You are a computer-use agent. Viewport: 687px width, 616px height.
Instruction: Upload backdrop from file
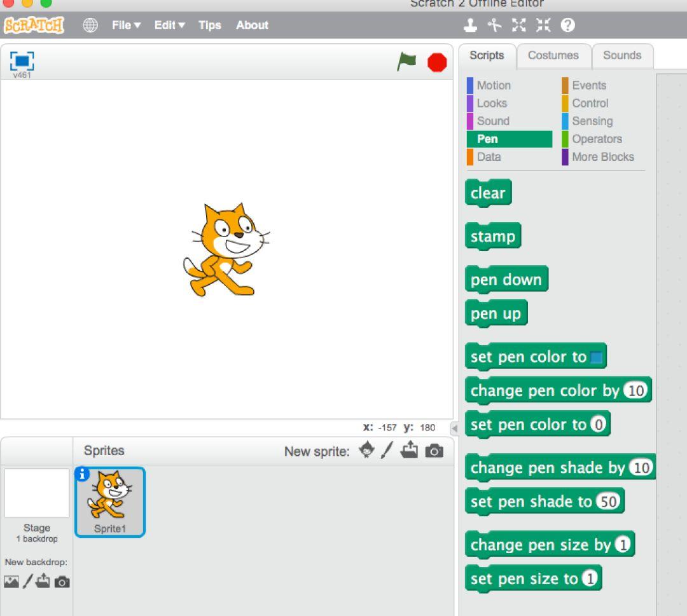43,580
